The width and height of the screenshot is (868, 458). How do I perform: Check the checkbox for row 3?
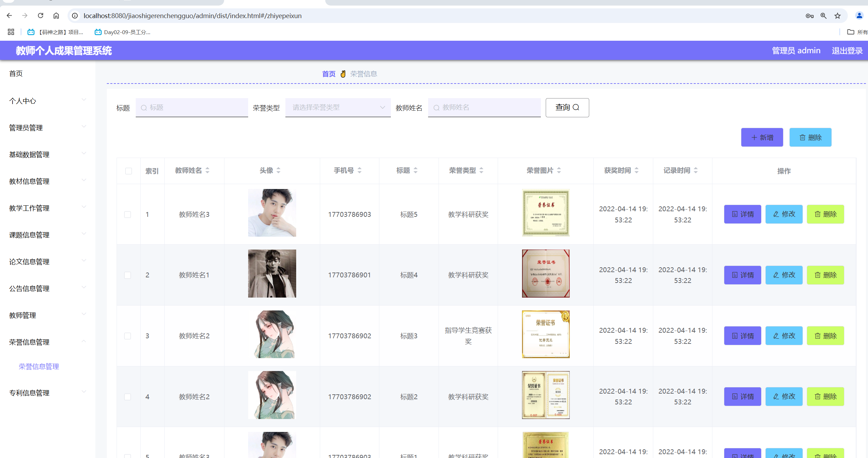pos(128,336)
